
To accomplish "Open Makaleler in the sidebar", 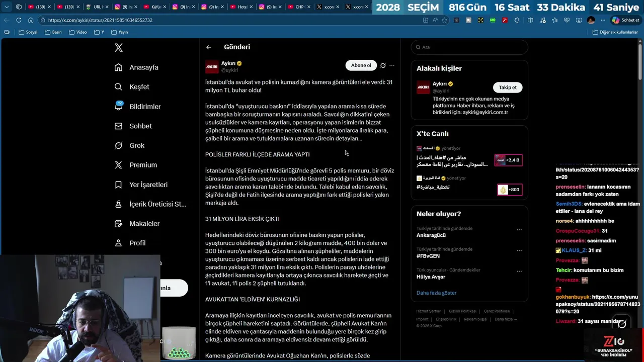I will (137, 224).
